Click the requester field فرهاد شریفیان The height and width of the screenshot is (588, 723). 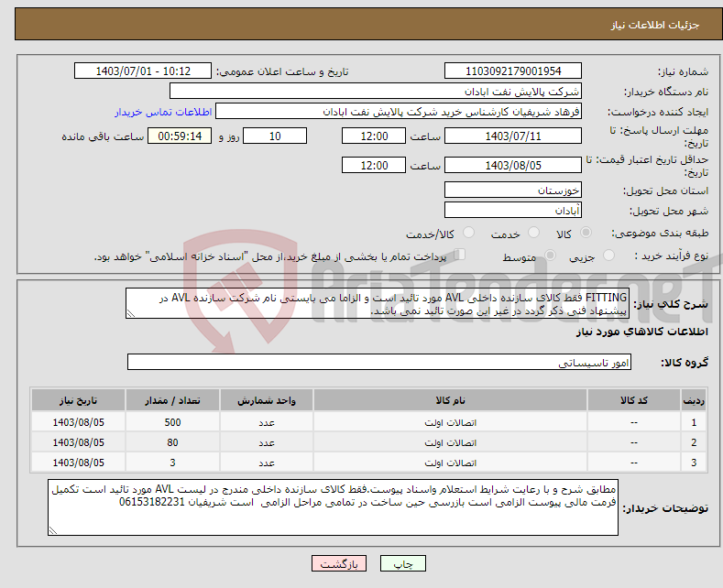[x=399, y=112]
